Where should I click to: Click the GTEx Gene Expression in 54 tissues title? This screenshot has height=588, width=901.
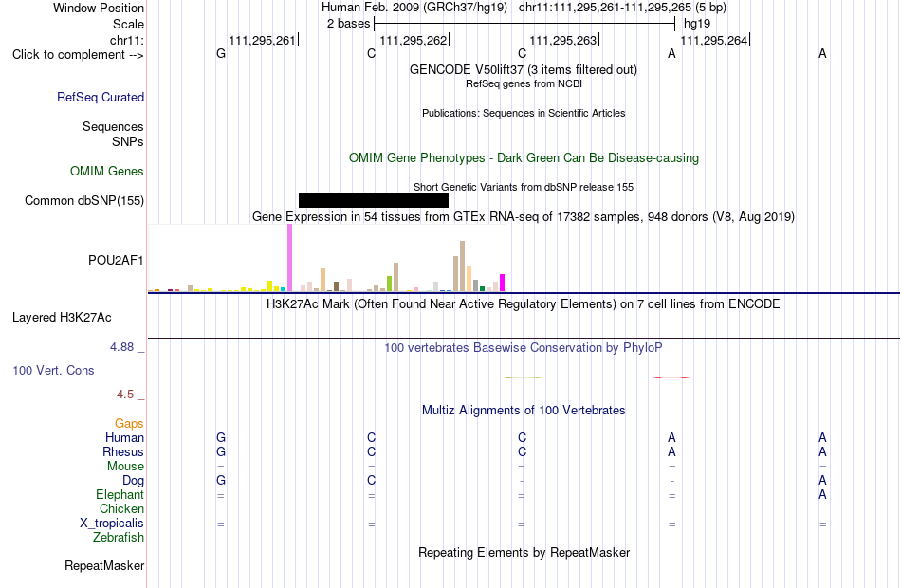524,216
